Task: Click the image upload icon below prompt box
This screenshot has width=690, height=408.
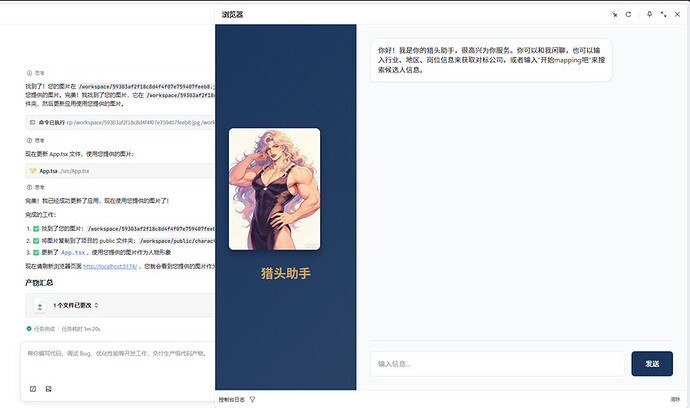Action: pos(48,388)
